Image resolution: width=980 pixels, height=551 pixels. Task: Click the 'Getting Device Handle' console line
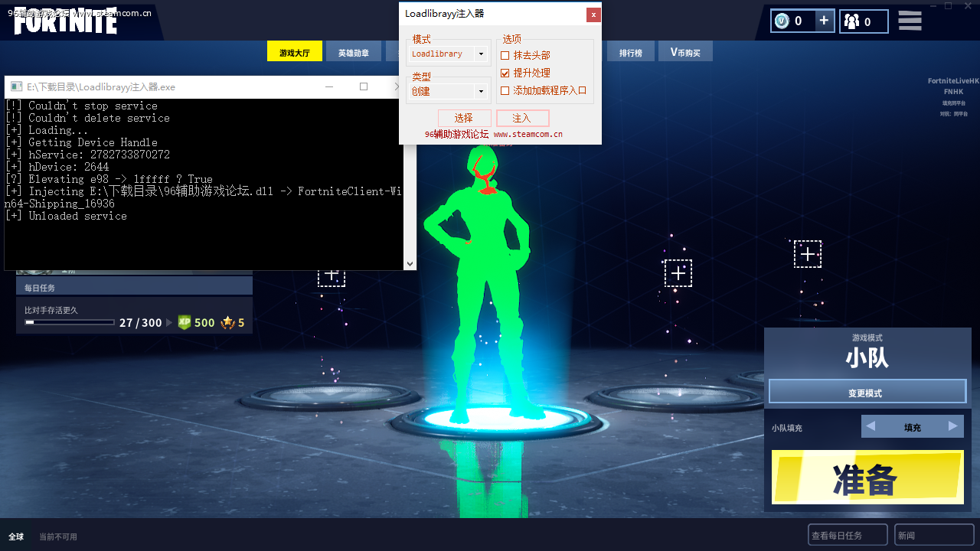(x=81, y=142)
